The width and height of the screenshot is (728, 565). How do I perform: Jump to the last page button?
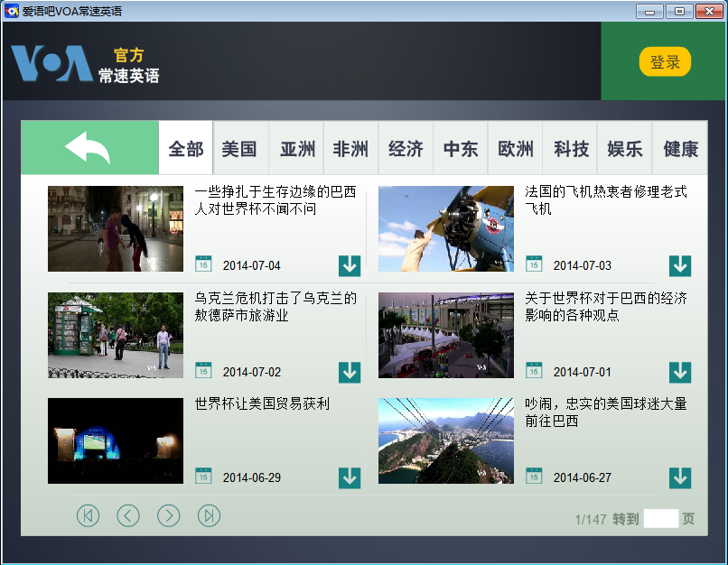pos(209,516)
